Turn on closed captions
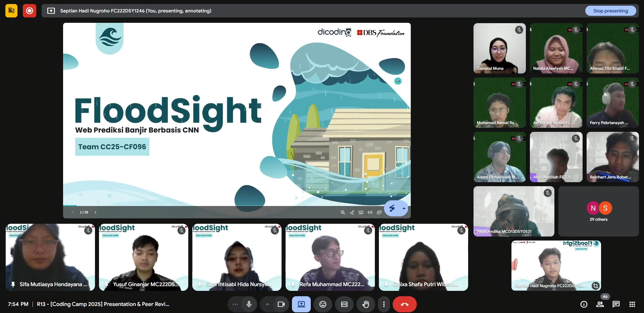The image size is (644, 313). pyautogui.click(x=344, y=304)
